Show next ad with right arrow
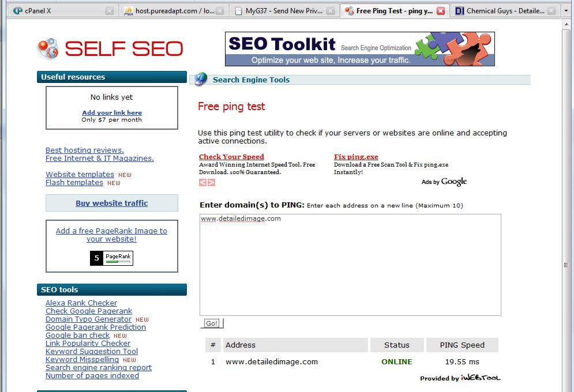This screenshot has height=392, width=574. [211, 183]
